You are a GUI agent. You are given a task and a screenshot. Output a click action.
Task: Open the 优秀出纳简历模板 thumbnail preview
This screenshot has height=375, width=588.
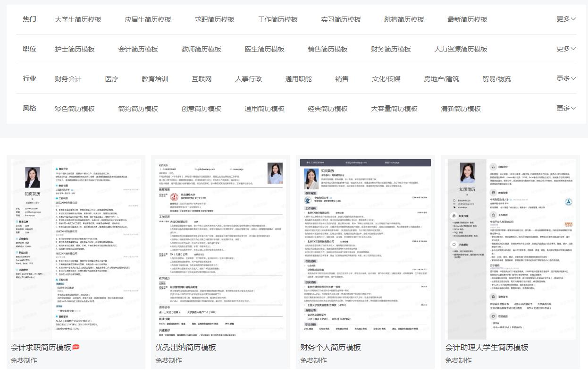coord(220,249)
